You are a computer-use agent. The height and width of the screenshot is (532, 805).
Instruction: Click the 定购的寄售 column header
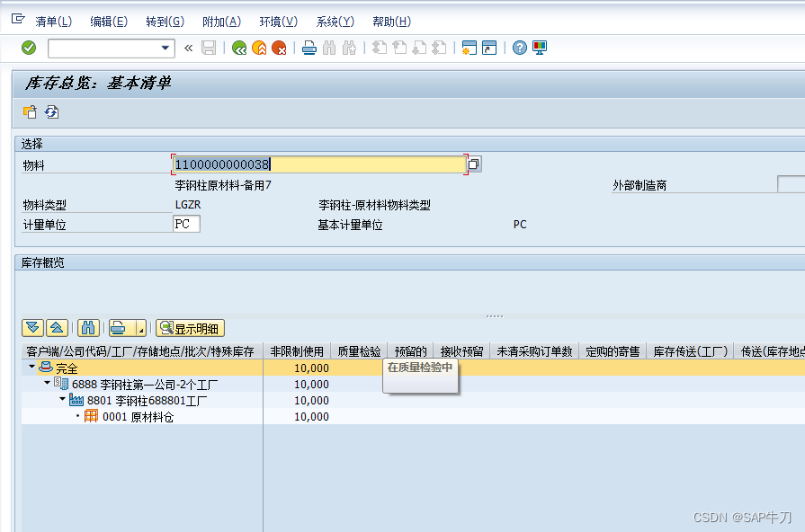[x=613, y=350]
